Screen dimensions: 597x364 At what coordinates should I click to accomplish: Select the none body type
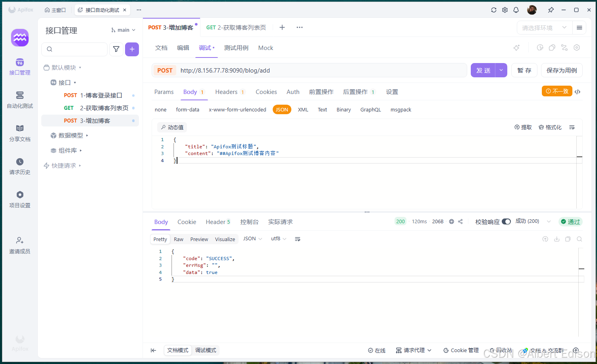pos(161,110)
